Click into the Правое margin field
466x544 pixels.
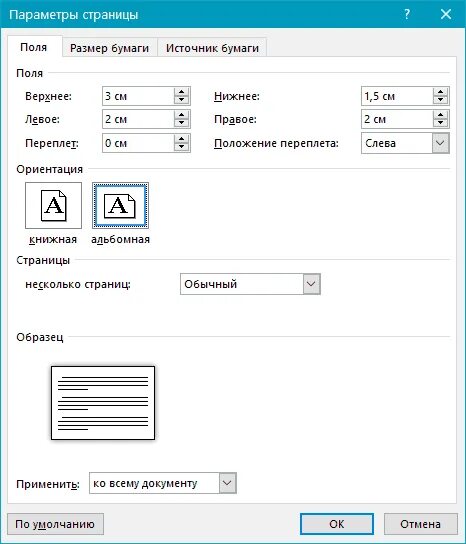(x=397, y=119)
